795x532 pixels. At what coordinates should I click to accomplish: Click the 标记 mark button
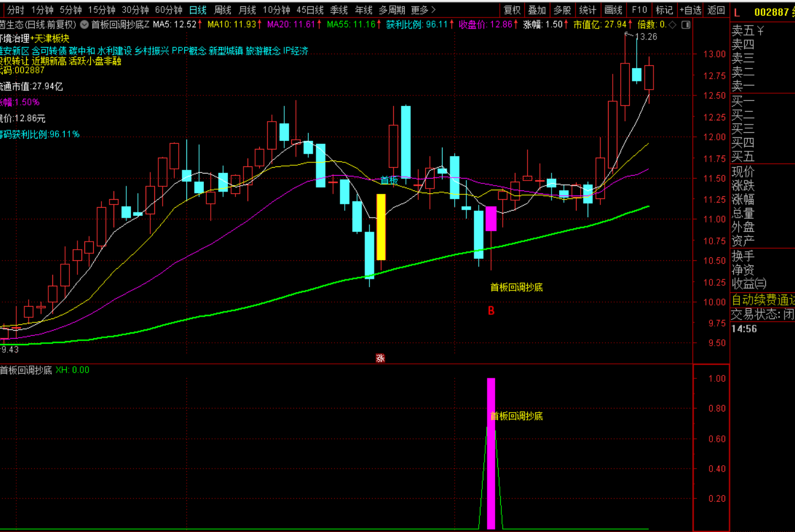[x=664, y=10]
